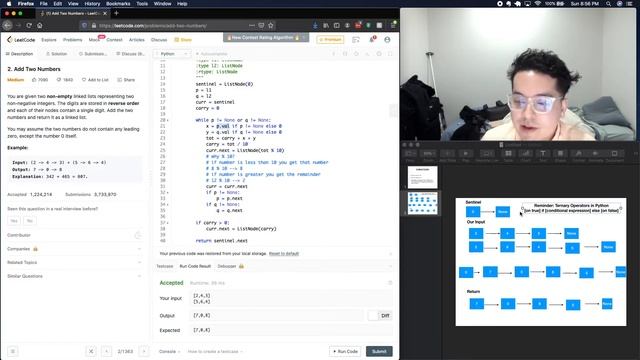Pick a random problem with shuffle icon

tap(91, 351)
